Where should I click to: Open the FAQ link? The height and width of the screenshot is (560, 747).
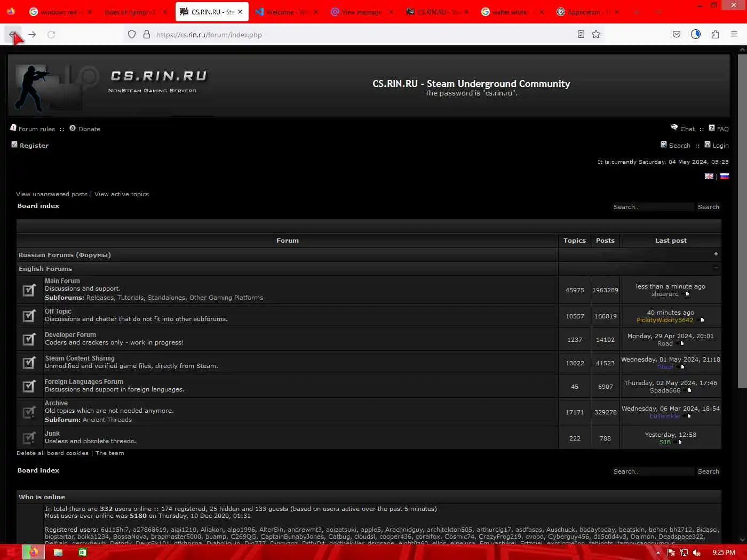pos(723,129)
